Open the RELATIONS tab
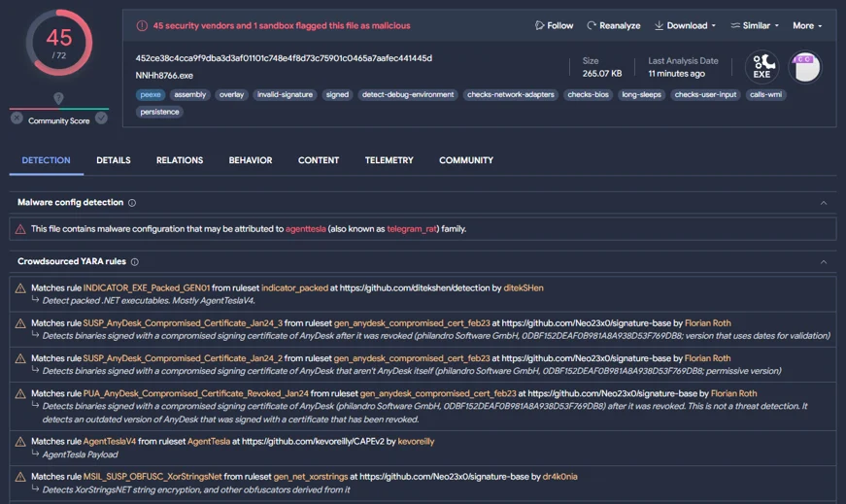 click(180, 160)
